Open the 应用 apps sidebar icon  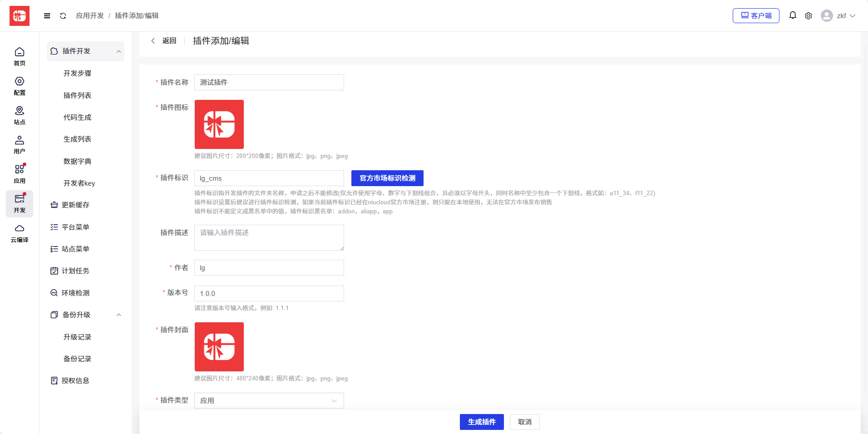tap(20, 174)
